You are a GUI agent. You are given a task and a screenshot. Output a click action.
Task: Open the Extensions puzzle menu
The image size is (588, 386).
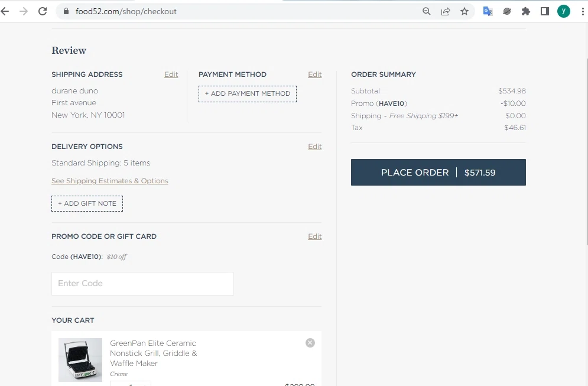[526, 11]
